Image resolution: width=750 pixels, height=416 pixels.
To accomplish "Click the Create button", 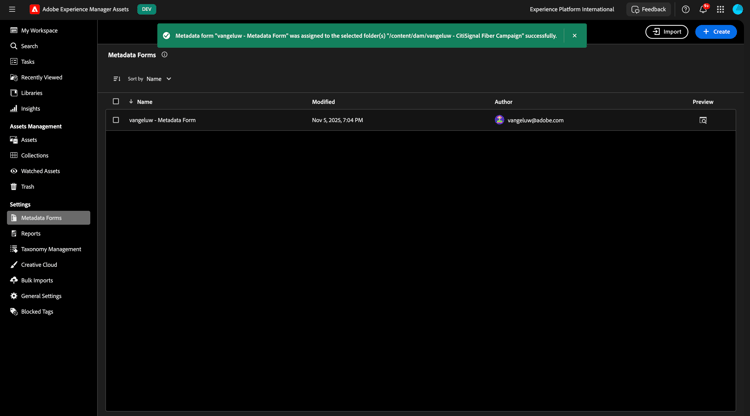I will pos(716,32).
